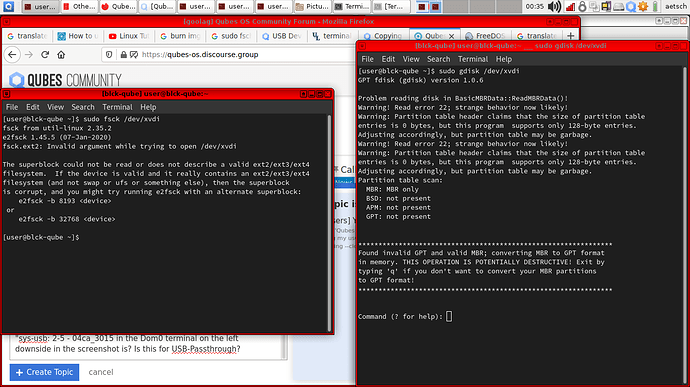Open the Qubes devices drive tray icon
Screen dimensions: 690x387
(x=618, y=6)
